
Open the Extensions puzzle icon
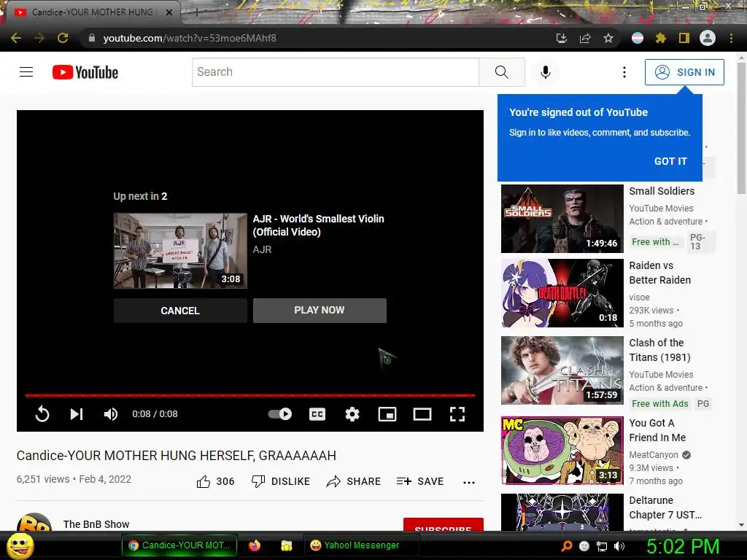[x=661, y=38]
